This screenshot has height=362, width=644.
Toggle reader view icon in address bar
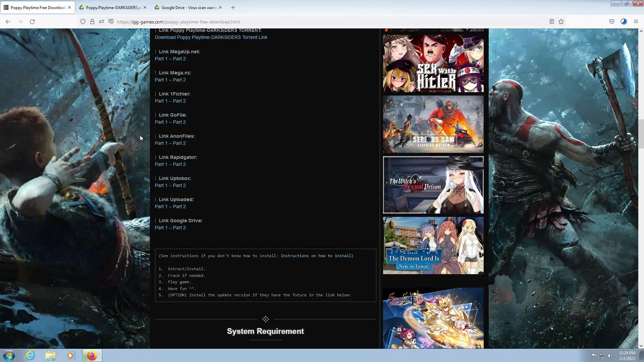tap(551, 22)
